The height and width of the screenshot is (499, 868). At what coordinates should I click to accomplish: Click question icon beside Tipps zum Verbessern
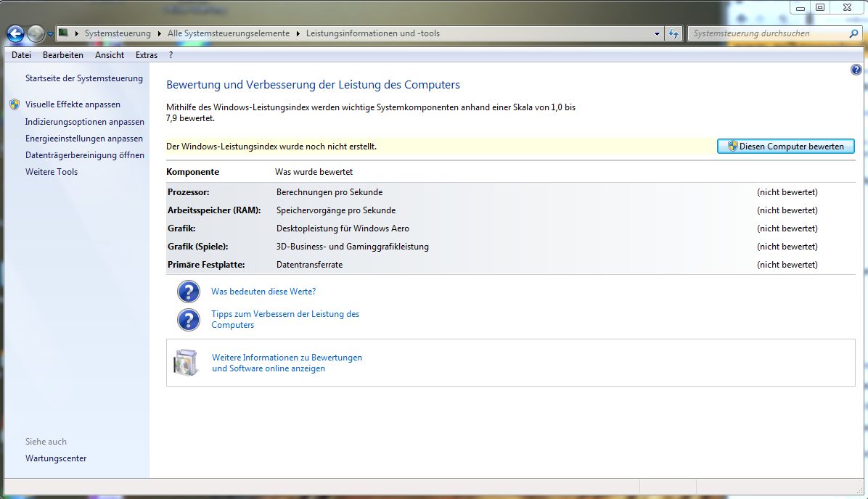[188, 320]
